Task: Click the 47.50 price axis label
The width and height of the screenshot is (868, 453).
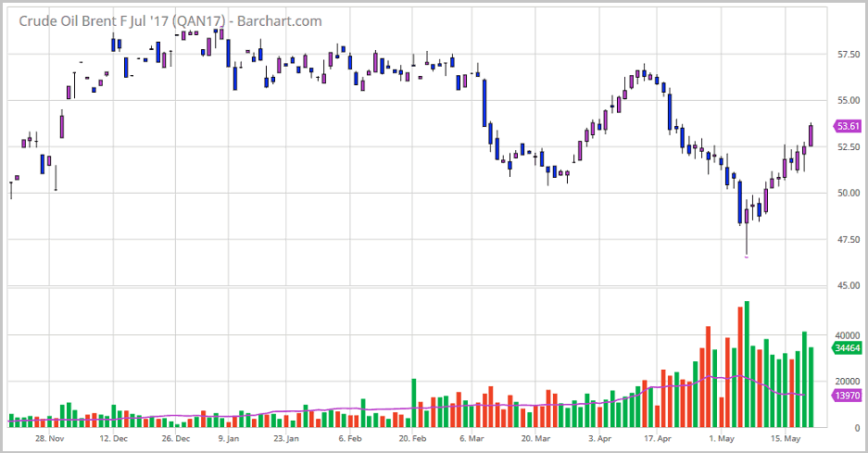Action: [849, 239]
